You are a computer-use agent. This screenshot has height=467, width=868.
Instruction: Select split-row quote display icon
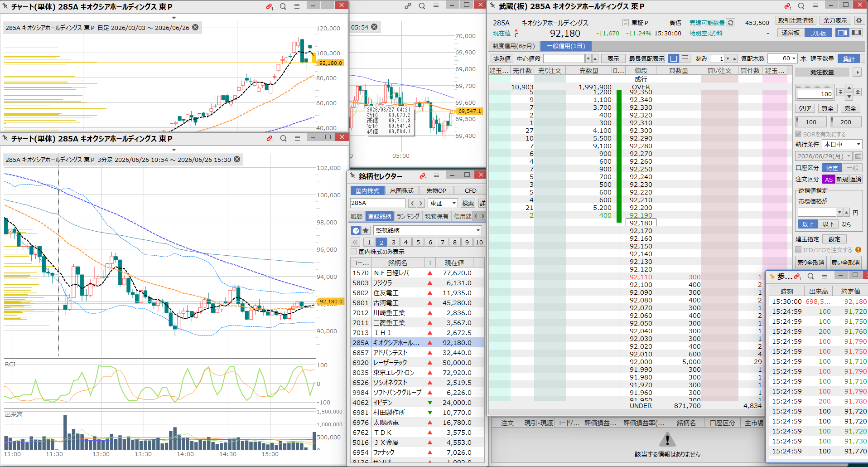[x=685, y=58]
